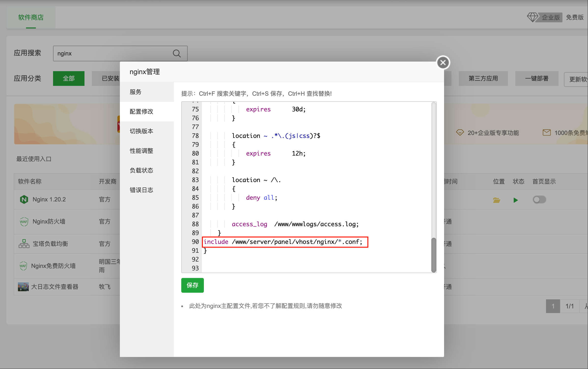Click the Nginx免费防火墙 WAF icon

point(23,266)
